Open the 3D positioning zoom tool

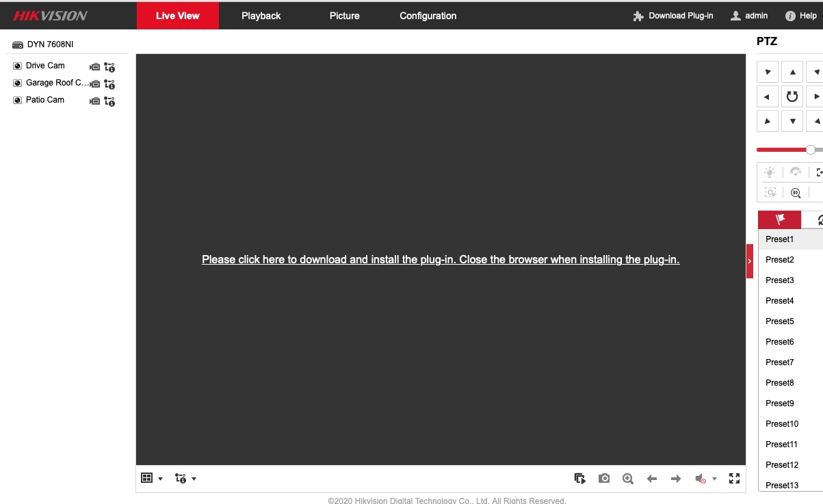pos(796,193)
